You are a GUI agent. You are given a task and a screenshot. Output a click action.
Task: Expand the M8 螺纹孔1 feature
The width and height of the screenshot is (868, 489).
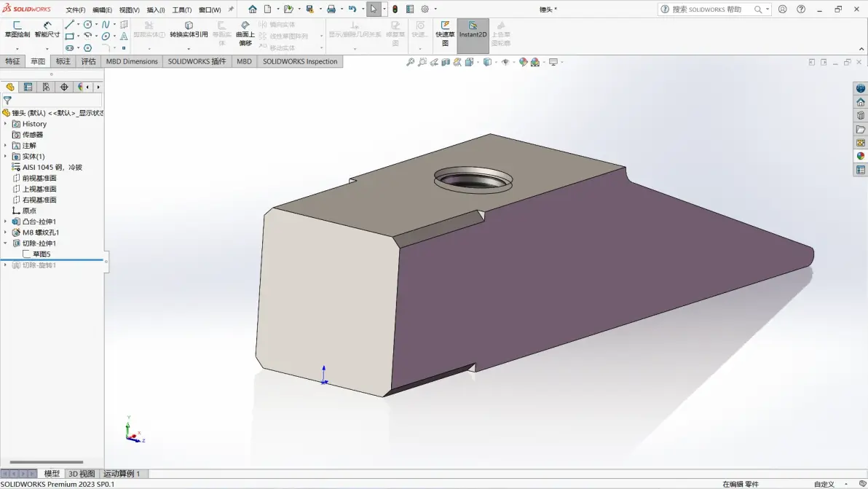click(6, 232)
